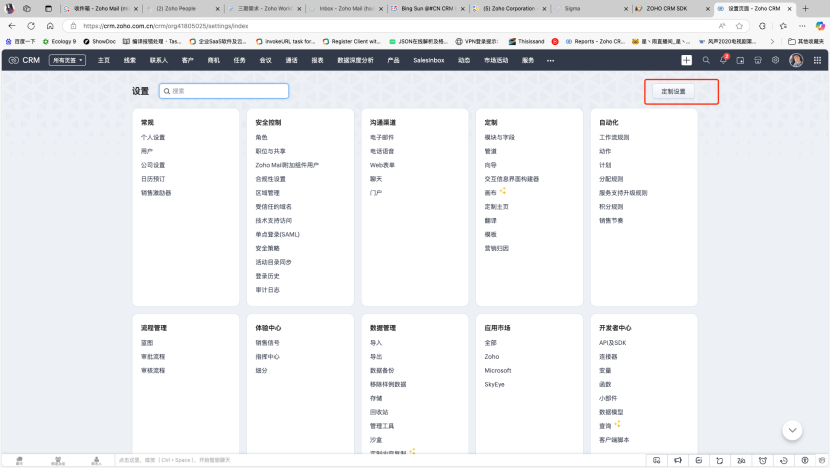Viewport: 830px width, 468px height.
Task: Click the round scroll-down chevron button
Action: click(x=792, y=430)
